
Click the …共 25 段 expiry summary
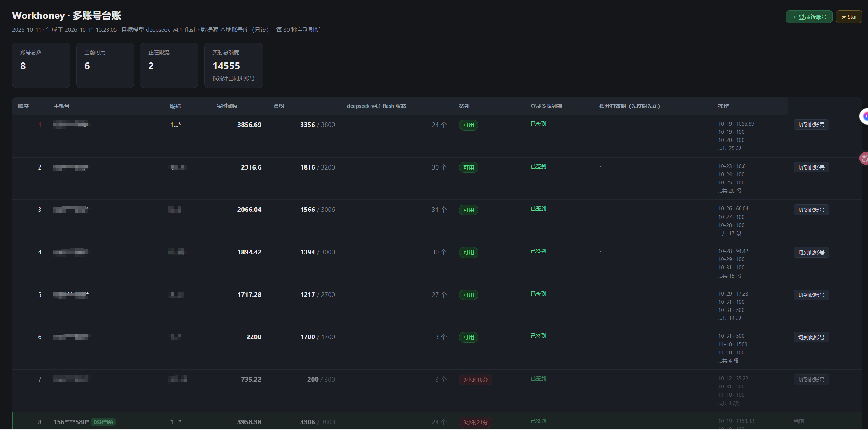(730, 148)
